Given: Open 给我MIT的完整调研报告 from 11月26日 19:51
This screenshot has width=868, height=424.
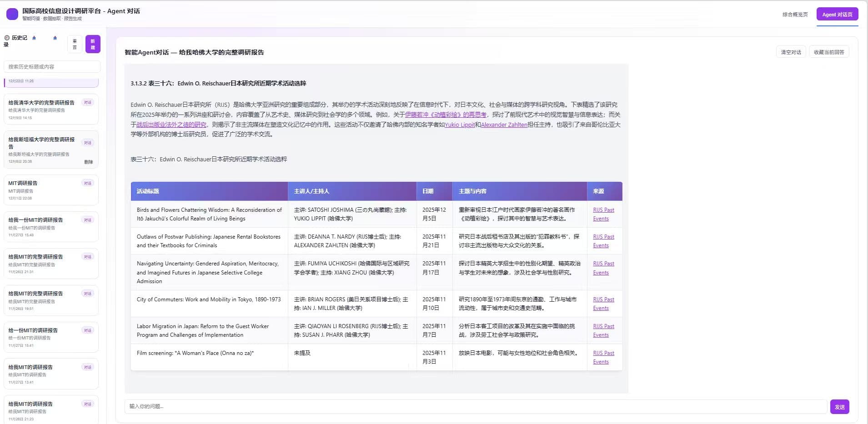Looking at the screenshot, I should point(51,300).
